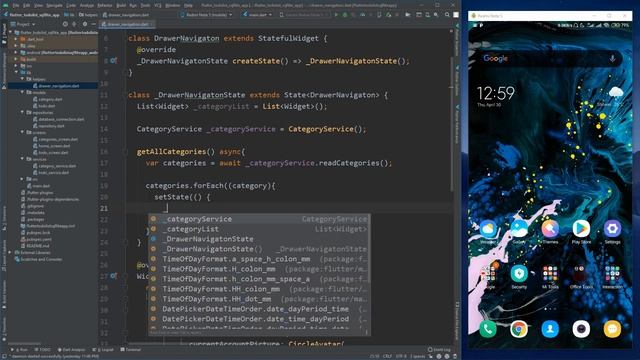Start debugging with the bug icon

pos(345,14)
